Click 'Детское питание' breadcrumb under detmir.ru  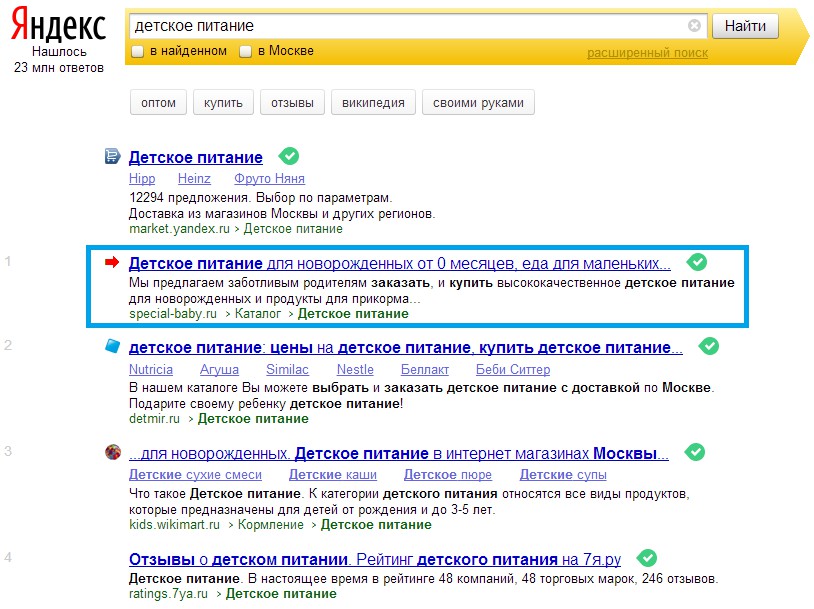pyautogui.click(x=253, y=419)
